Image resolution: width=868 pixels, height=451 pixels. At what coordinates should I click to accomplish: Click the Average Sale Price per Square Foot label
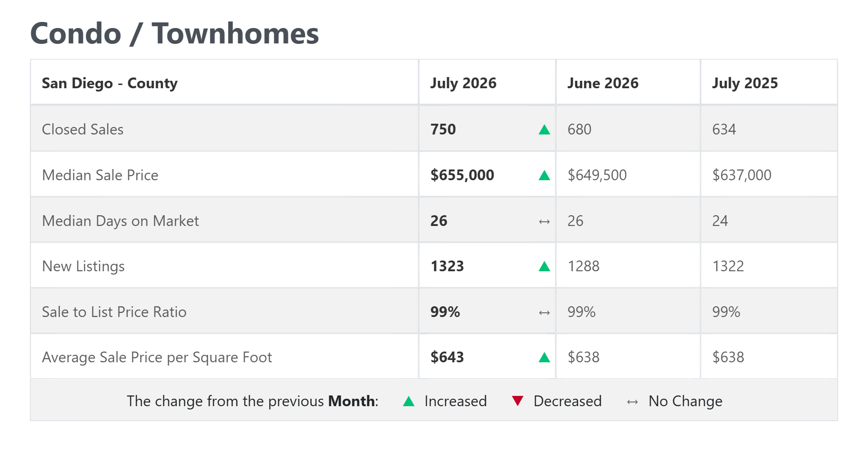point(157,358)
